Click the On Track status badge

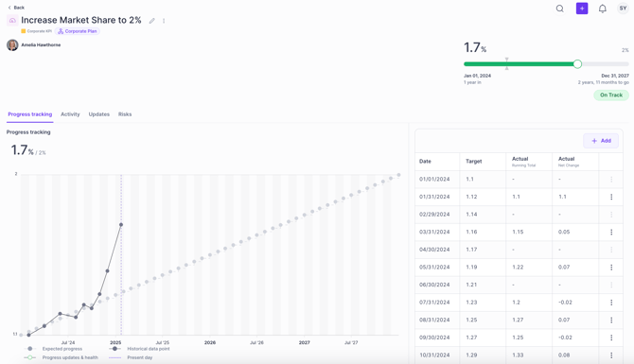coord(611,95)
